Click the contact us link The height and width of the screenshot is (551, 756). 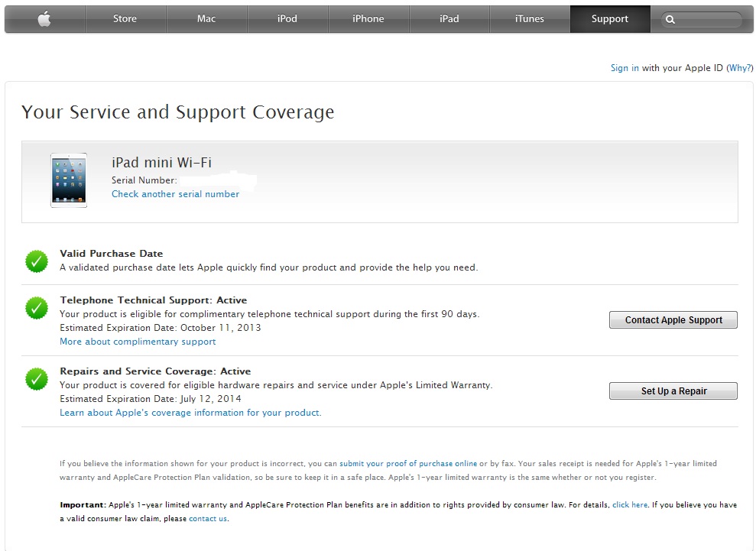pyautogui.click(x=208, y=519)
